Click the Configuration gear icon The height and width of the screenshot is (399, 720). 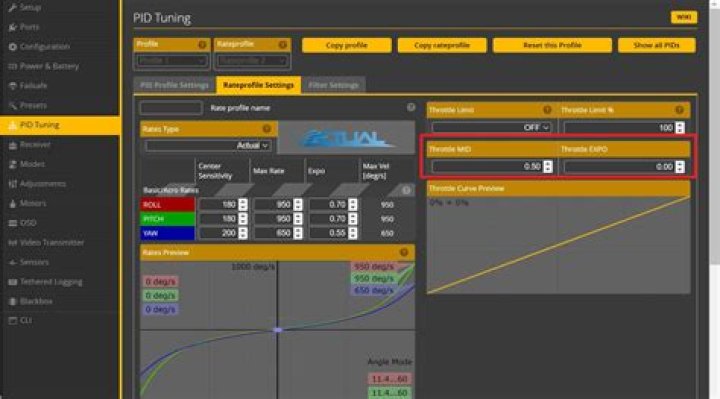click(12, 46)
